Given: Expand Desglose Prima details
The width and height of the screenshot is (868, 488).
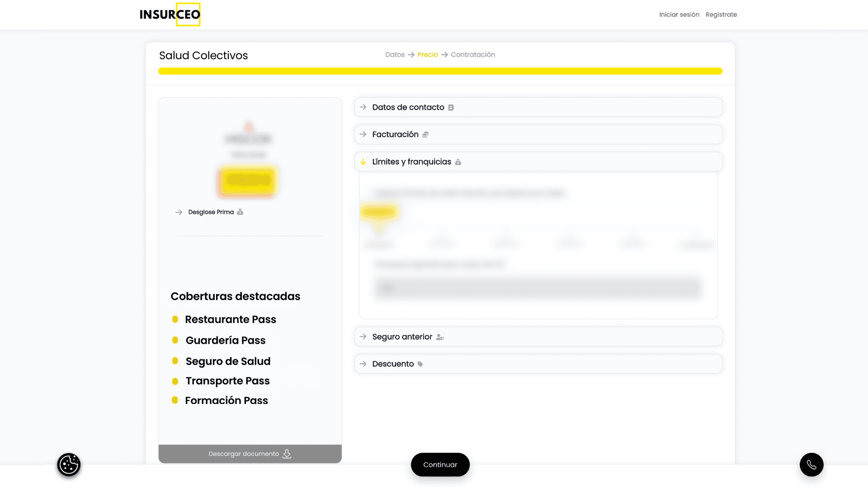Looking at the screenshot, I should click(x=211, y=212).
